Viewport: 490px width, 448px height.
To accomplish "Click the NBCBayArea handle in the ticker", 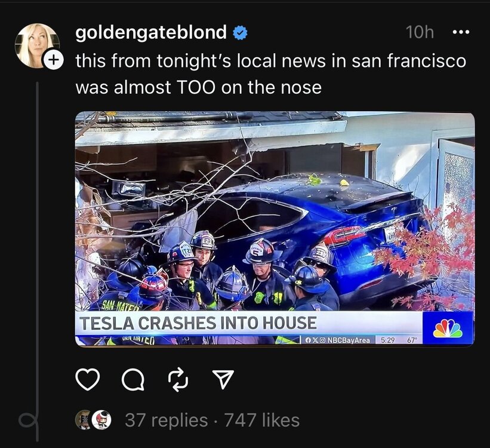I will point(348,340).
